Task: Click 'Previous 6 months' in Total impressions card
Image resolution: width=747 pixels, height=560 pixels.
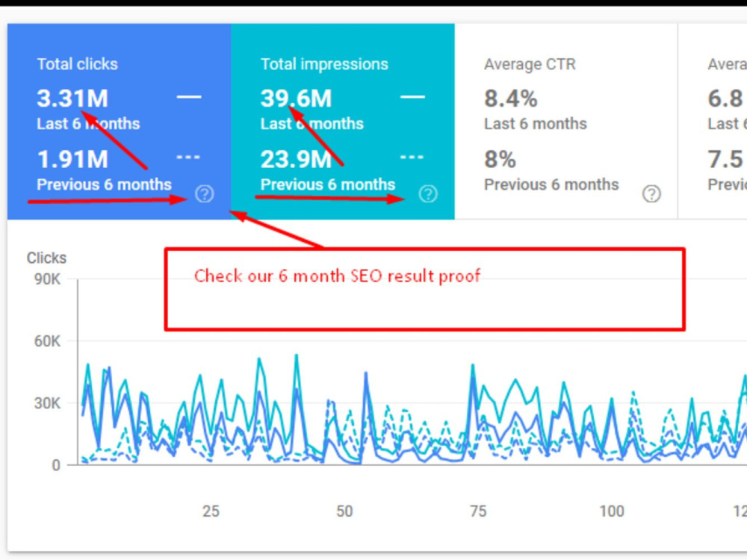Action: (328, 184)
